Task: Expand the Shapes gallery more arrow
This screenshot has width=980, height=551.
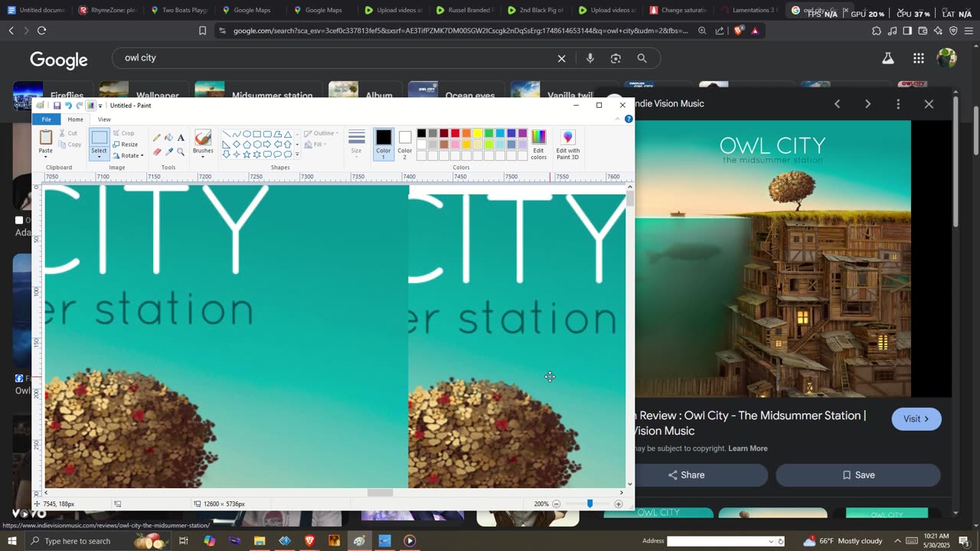Action: point(297,155)
